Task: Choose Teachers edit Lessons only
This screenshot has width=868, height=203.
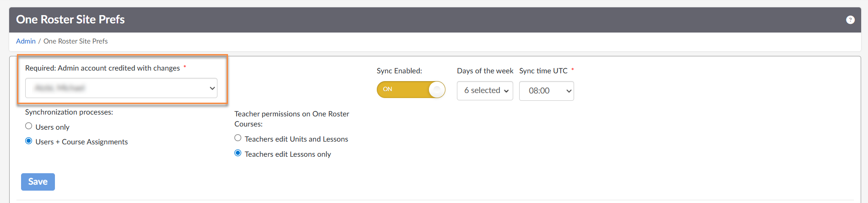Action: [x=238, y=153]
